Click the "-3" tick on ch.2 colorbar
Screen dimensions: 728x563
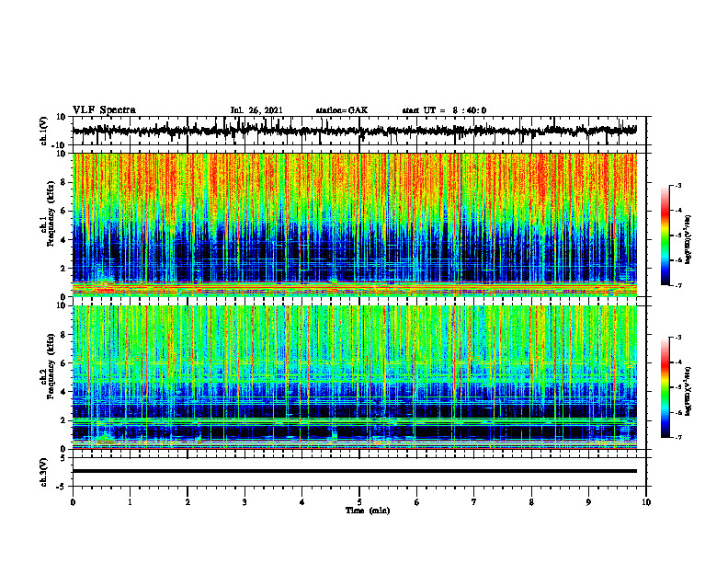point(678,338)
